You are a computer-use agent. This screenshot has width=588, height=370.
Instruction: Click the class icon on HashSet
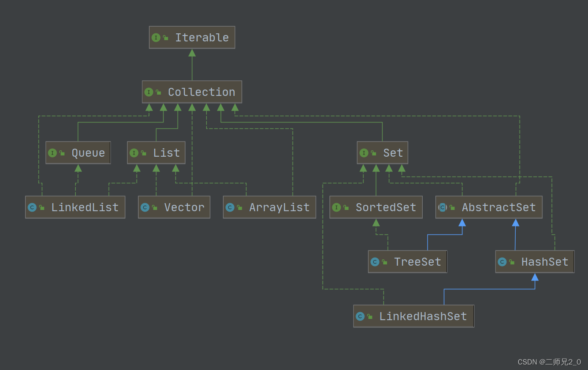(x=502, y=262)
